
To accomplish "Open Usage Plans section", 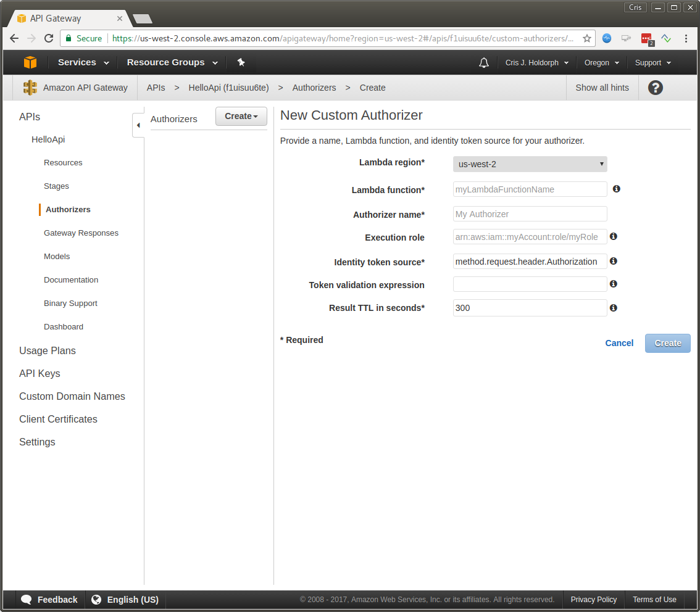I will (x=48, y=350).
